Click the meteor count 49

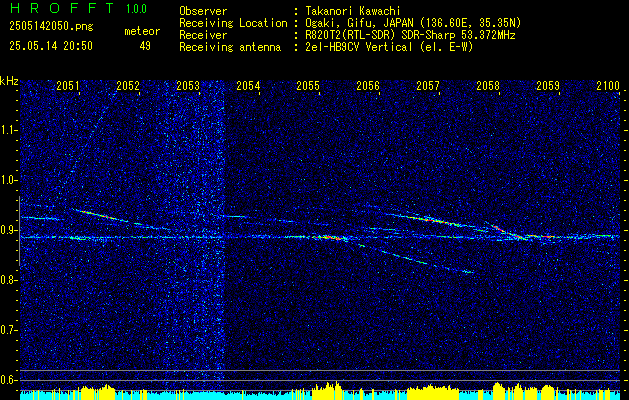click(145, 46)
